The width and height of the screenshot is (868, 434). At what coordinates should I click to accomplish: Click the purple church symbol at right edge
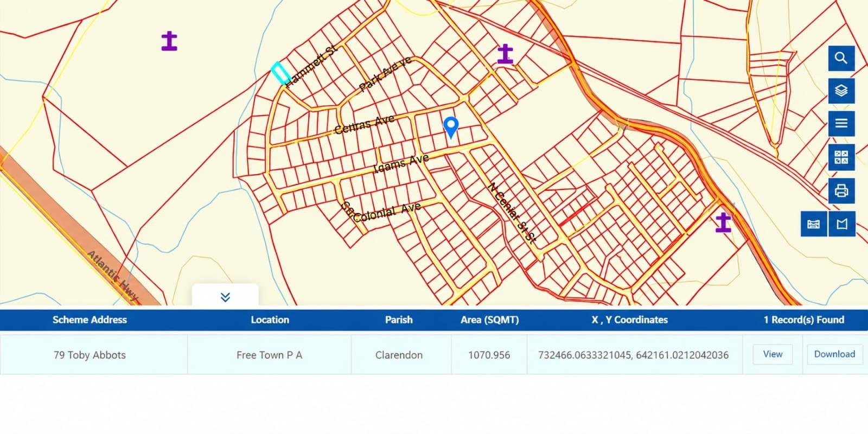tap(723, 222)
